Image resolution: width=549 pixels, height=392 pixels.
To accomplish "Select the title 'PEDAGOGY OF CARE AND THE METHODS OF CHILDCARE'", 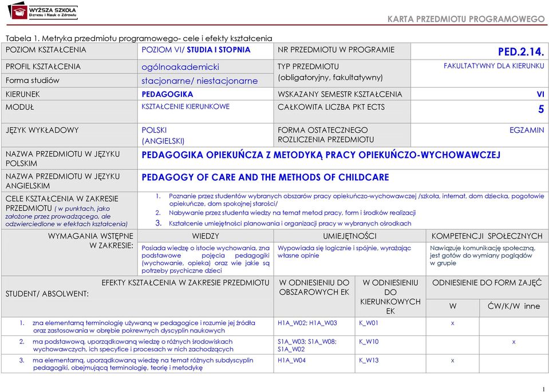I will point(265,177).
